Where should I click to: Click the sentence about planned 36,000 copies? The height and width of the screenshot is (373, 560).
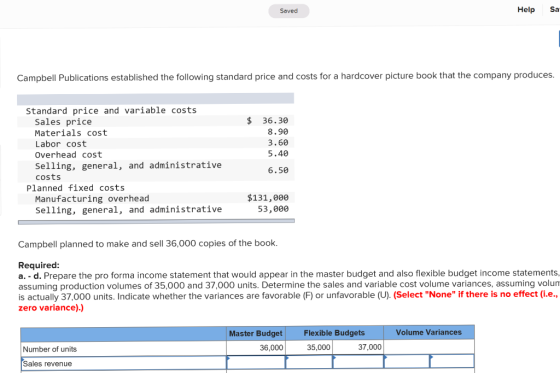[148, 244]
